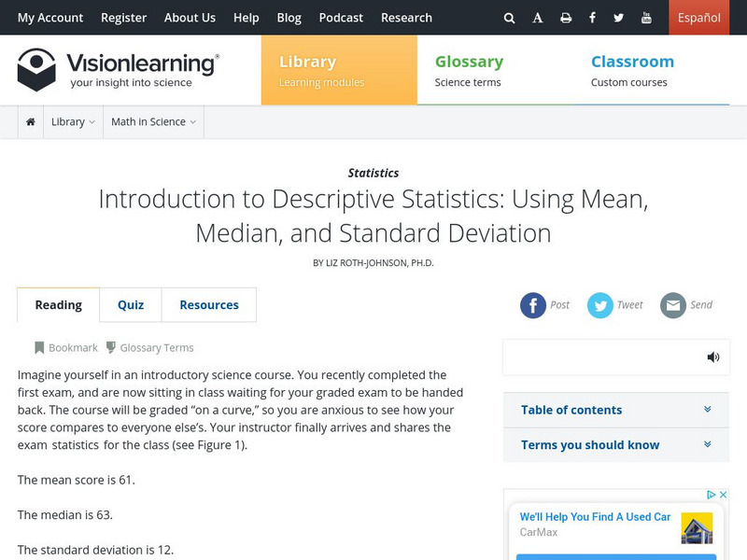Click the print page icon
Image resolution: width=747 pixels, height=560 pixels.
[x=566, y=18]
